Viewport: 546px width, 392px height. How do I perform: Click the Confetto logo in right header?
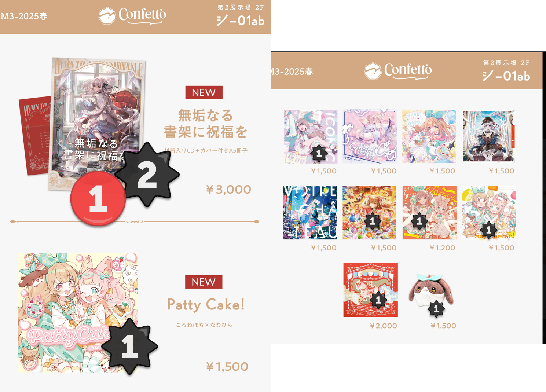pyautogui.click(x=398, y=71)
